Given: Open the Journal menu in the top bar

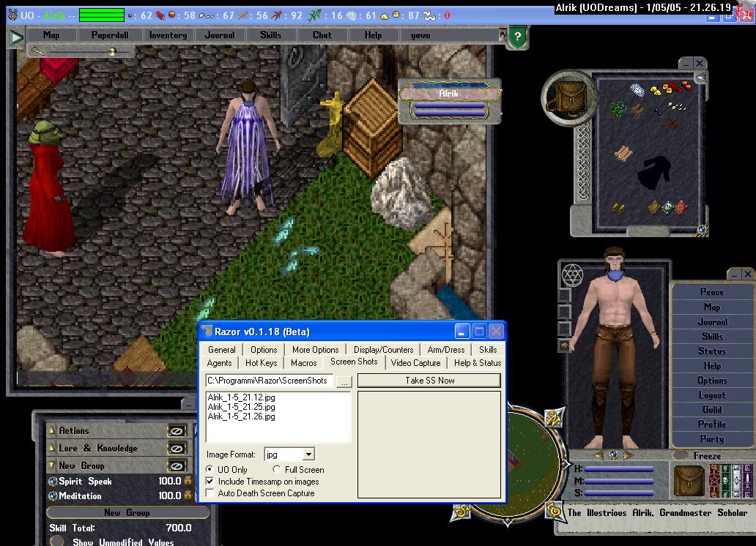Looking at the screenshot, I should tap(219, 34).
